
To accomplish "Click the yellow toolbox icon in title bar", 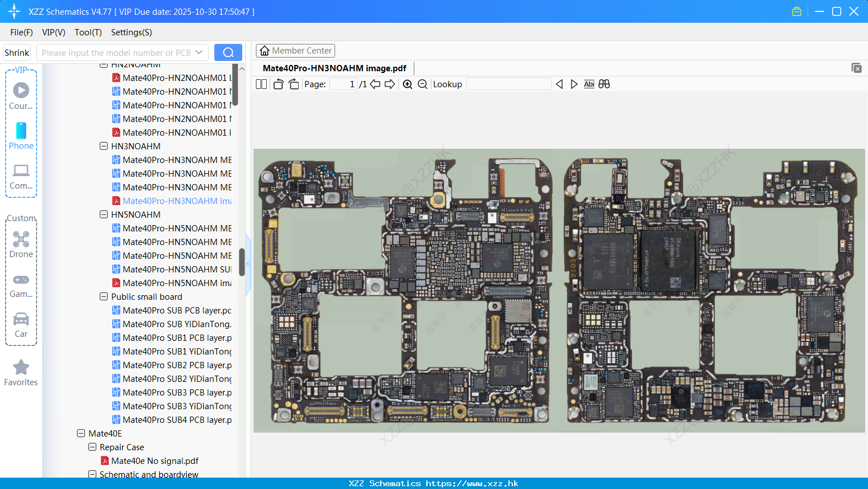I will (x=797, y=11).
